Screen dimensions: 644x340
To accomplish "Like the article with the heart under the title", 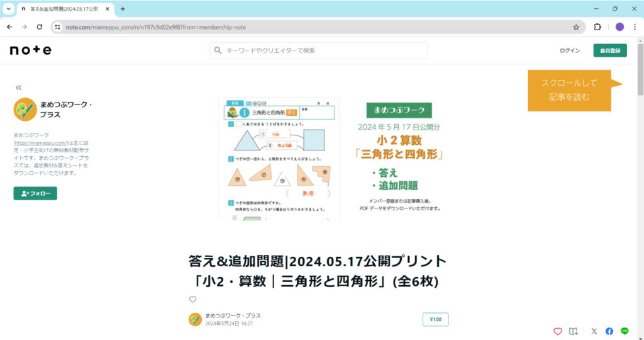I will 192,299.
